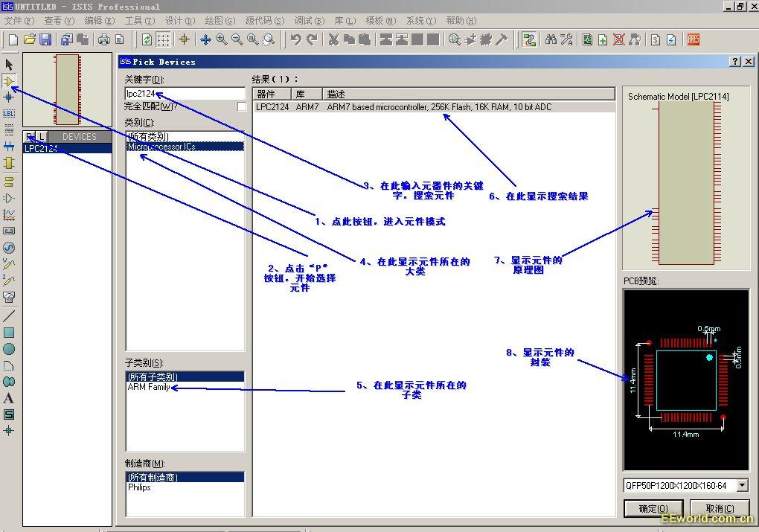Toggle the dotted grid display icon

pyautogui.click(x=163, y=39)
